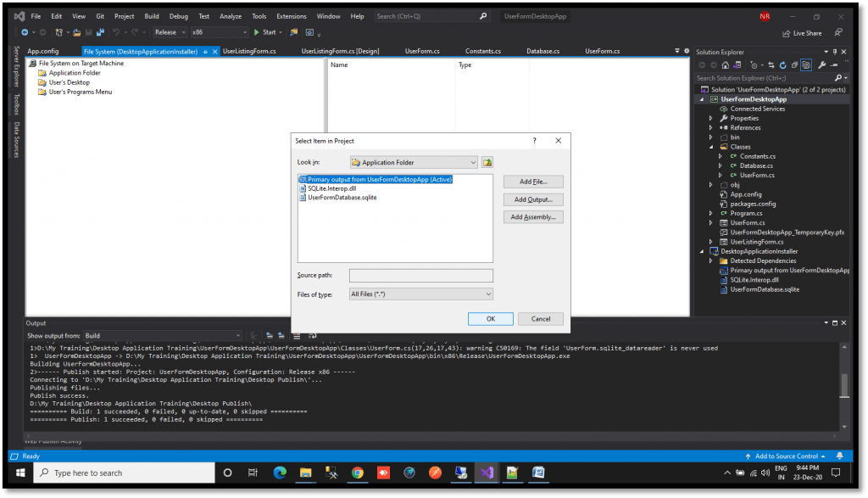Click the Switch Views icon in Solution Explorer
This screenshot has width=868, height=498.
click(737, 65)
